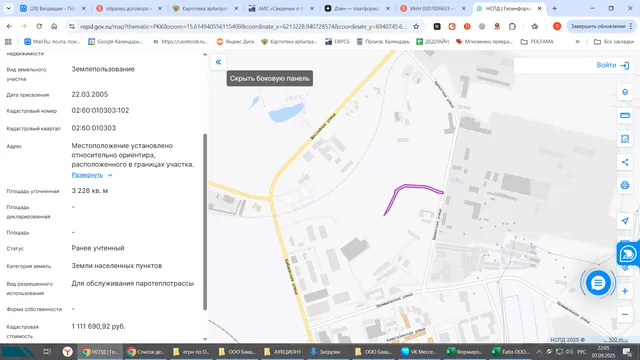Open the casebook.ru bookmark
Screen dimensions: 640x360
tap(180, 42)
